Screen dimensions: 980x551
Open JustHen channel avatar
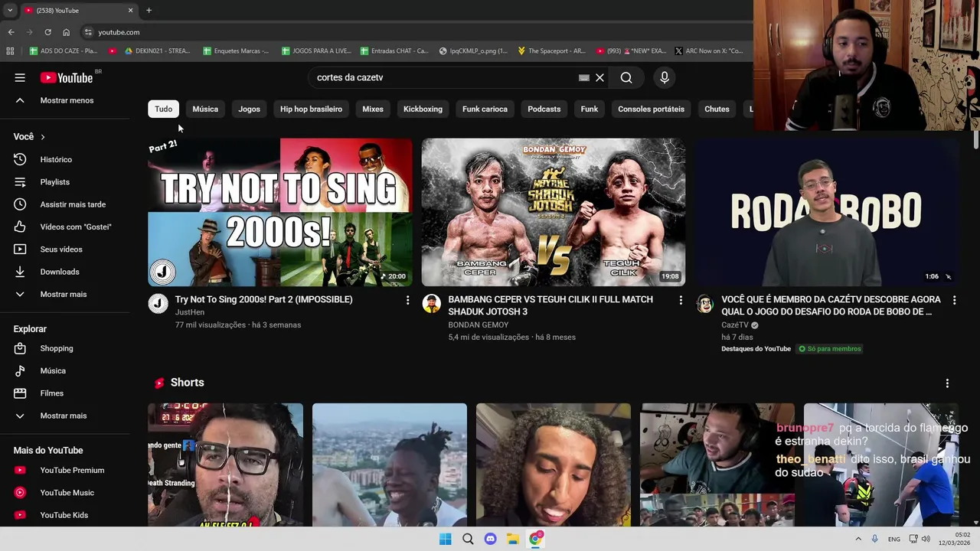point(158,304)
